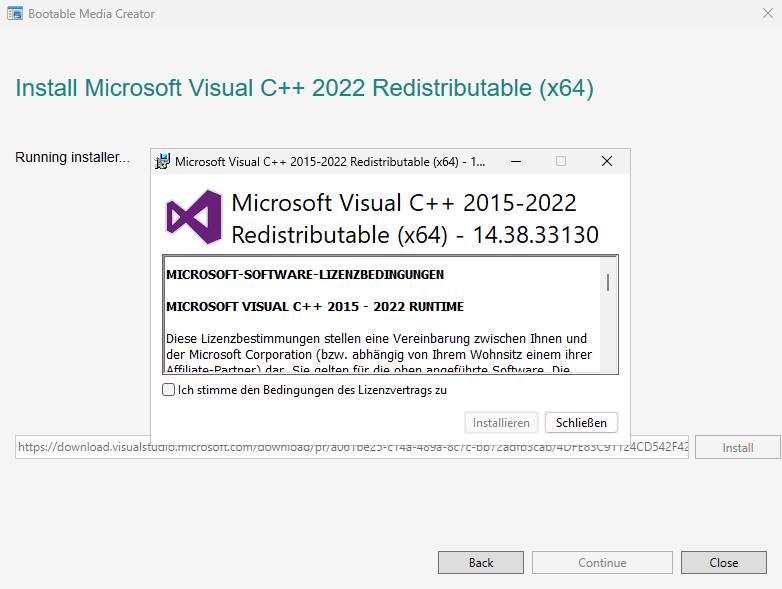Click the 'Diese Lizenzbestimmungen' license paragraph

tap(379, 354)
